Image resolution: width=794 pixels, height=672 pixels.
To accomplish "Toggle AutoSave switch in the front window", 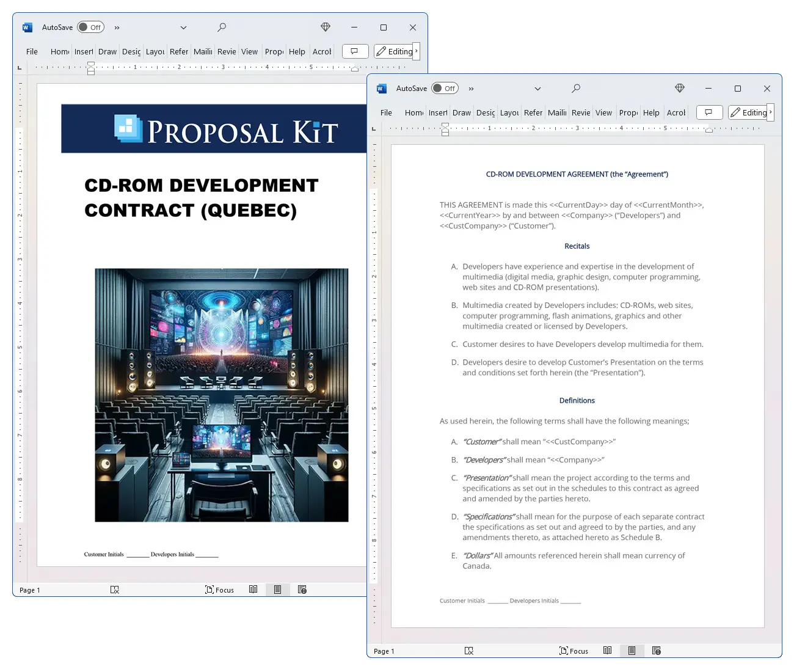I will 445,89.
